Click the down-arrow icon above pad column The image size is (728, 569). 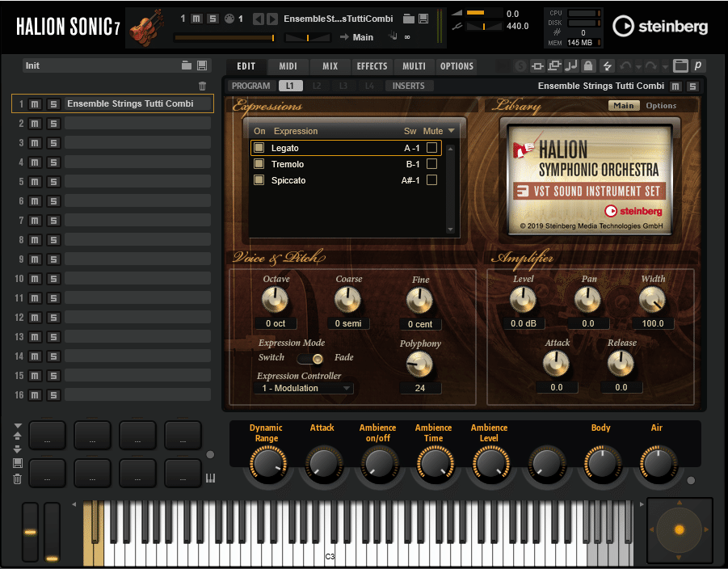pyautogui.click(x=18, y=425)
